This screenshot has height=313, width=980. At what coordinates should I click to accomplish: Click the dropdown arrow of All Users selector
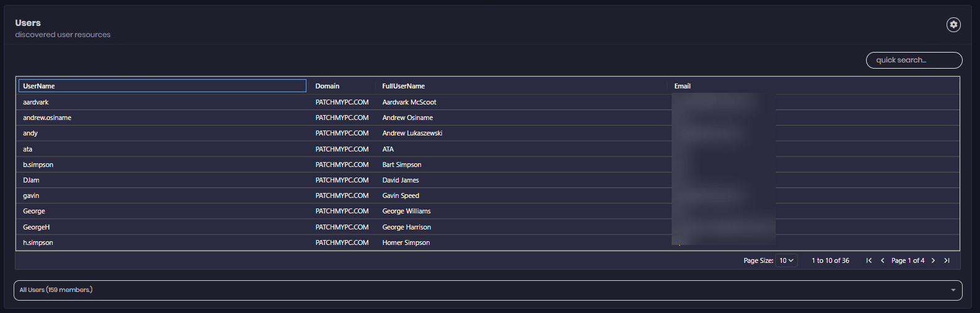[x=953, y=290]
